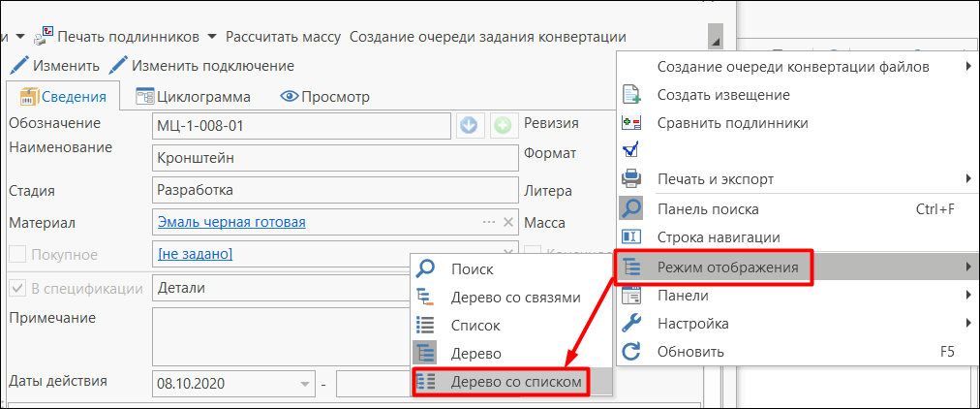Viewport: 980px width, 409px height.
Task: Click the blue down arrow icon beside Обозначение
Action: (469, 126)
